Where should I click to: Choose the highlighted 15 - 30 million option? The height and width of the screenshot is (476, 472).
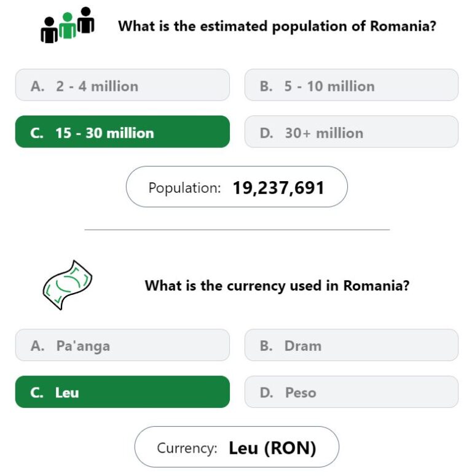(122, 132)
